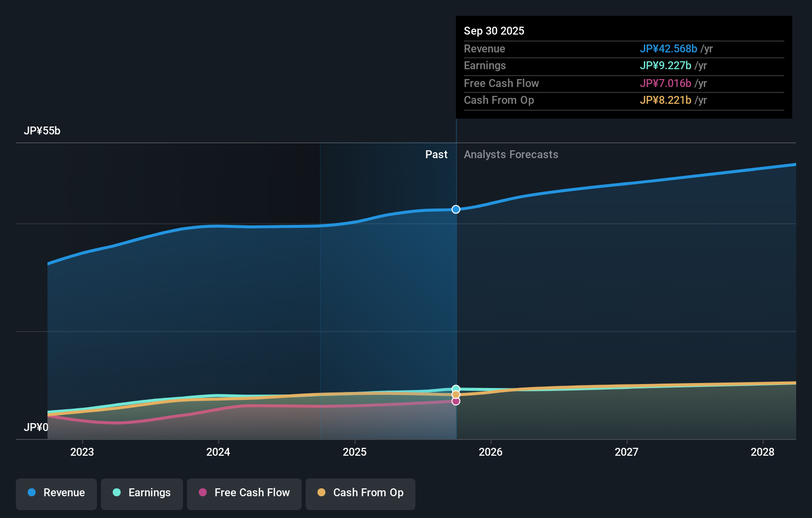The width and height of the screenshot is (812, 518).
Task: Switch to the Analysts Forecasts section
Action: [511, 154]
